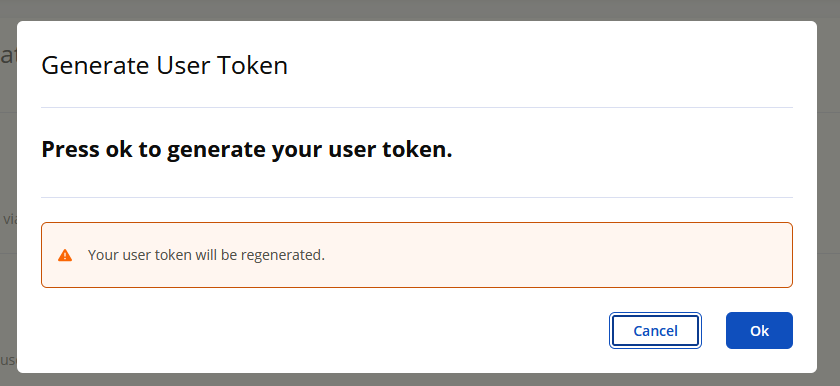Click the dimmed backdrop above the dialog
The height and width of the screenshot is (386, 840).
(x=420, y=10)
